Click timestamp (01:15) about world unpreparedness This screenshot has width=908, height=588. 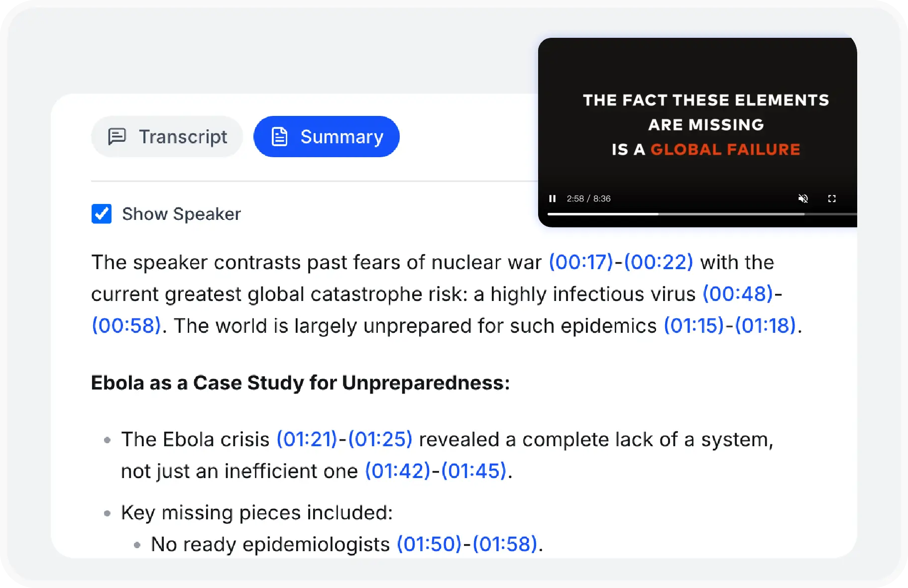(692, 326)
